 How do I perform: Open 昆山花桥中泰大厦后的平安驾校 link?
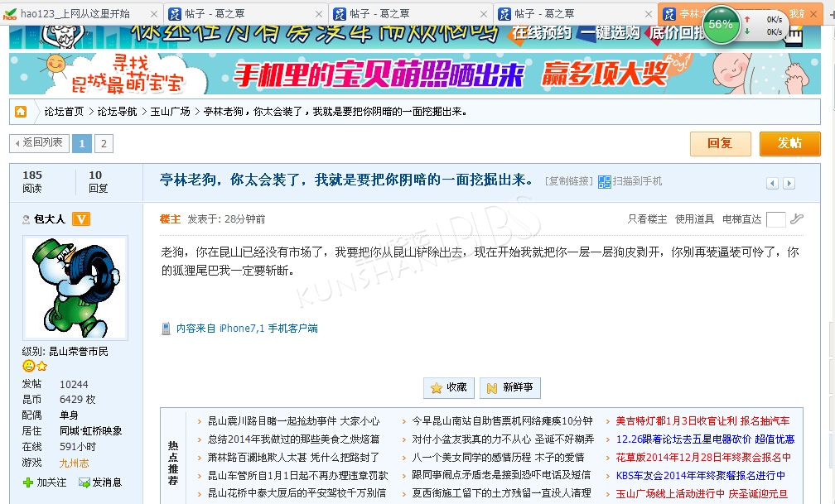[297, 493]
